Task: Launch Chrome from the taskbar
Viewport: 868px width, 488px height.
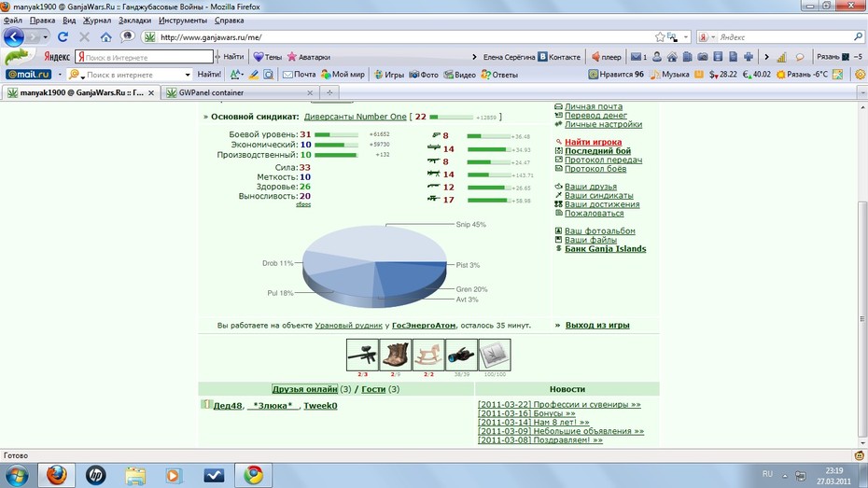Action: click(x=254, y=475)
